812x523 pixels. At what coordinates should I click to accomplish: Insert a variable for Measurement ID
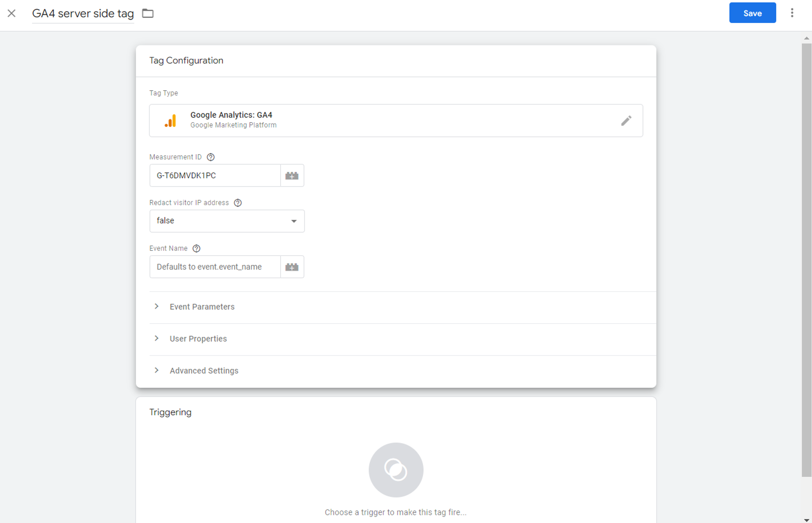292,176
